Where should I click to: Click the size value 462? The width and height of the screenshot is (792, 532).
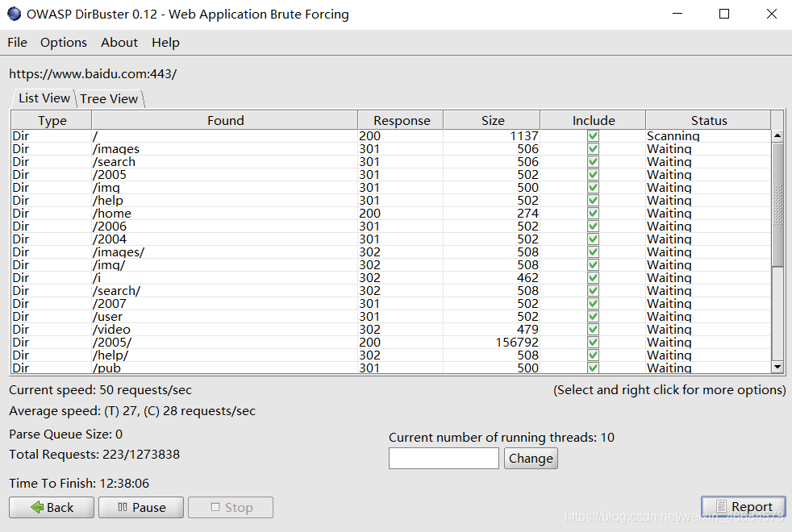tap(527, 277)
